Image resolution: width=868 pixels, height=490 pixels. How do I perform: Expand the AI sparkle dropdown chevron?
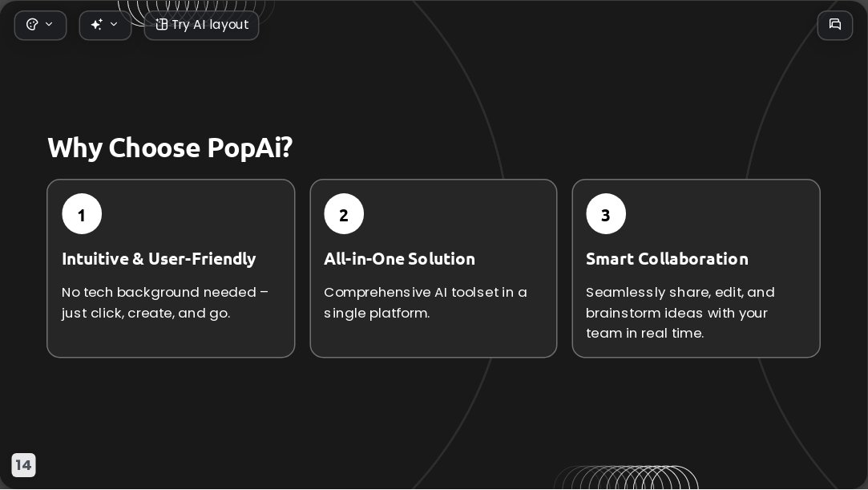pos(114,24)
